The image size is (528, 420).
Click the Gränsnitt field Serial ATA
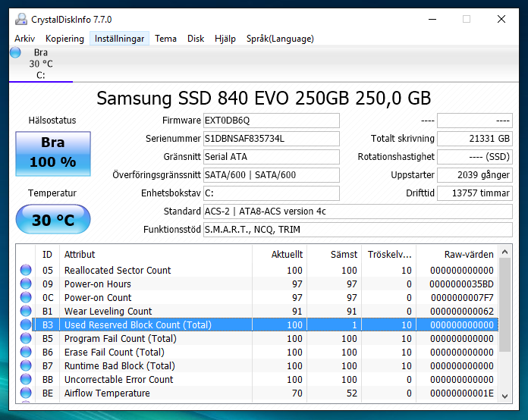(272, 157)
